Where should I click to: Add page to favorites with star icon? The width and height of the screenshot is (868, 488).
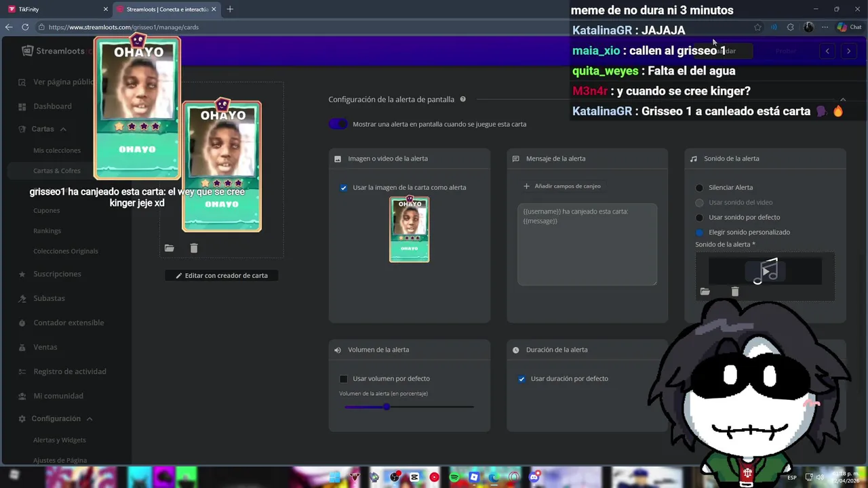757,27
